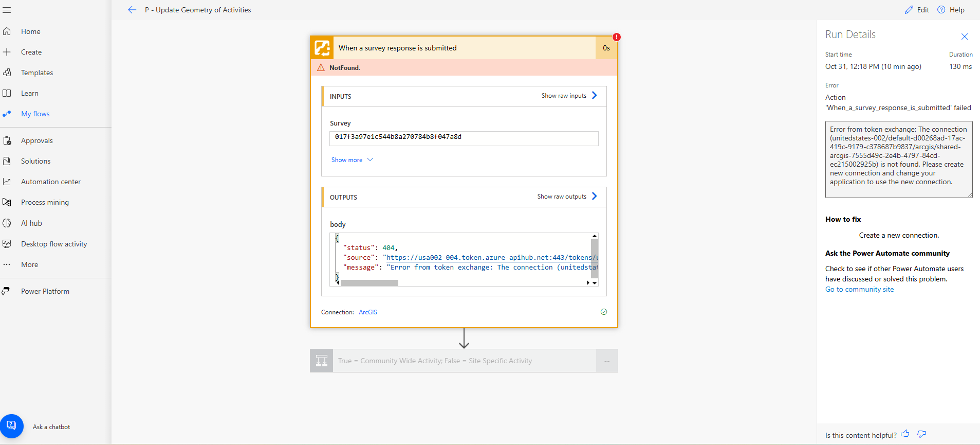Click the Learn book icon
The image size is (980, 445).
coord(7,93)
